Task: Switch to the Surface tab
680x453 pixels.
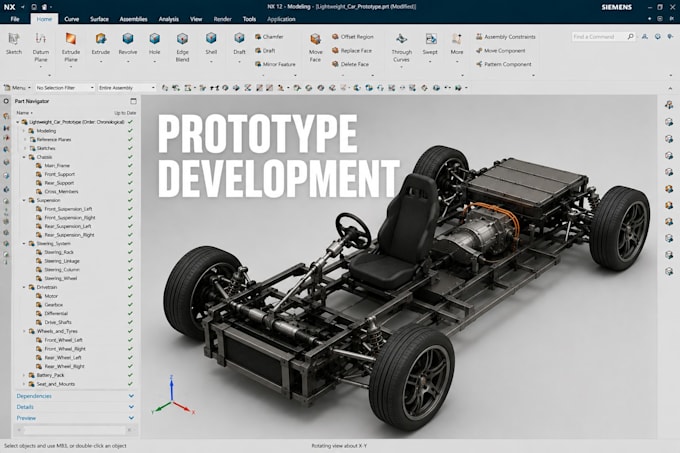Action: (x=99, y=19)
